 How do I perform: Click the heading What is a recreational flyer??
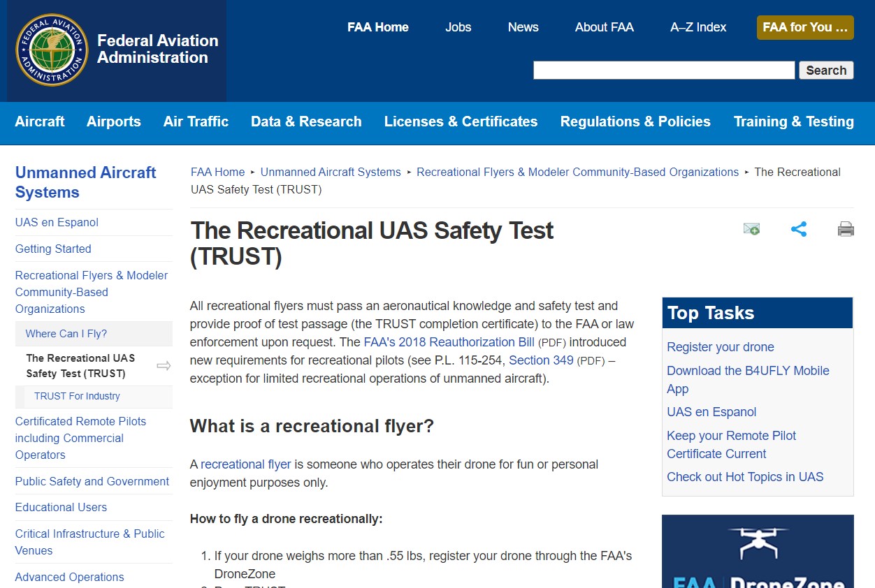click(312, 426)
